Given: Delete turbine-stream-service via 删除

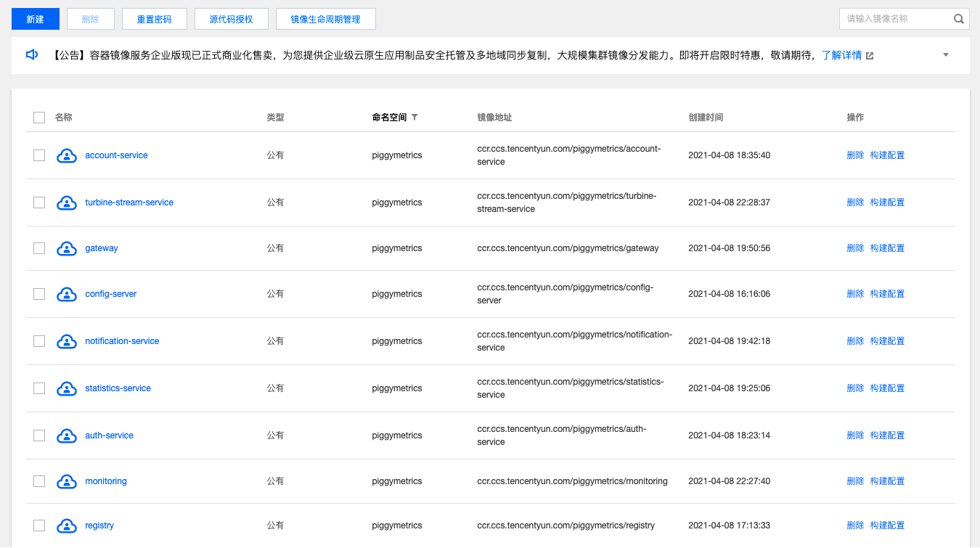Looking at the screenshot, I should (855, 203).
